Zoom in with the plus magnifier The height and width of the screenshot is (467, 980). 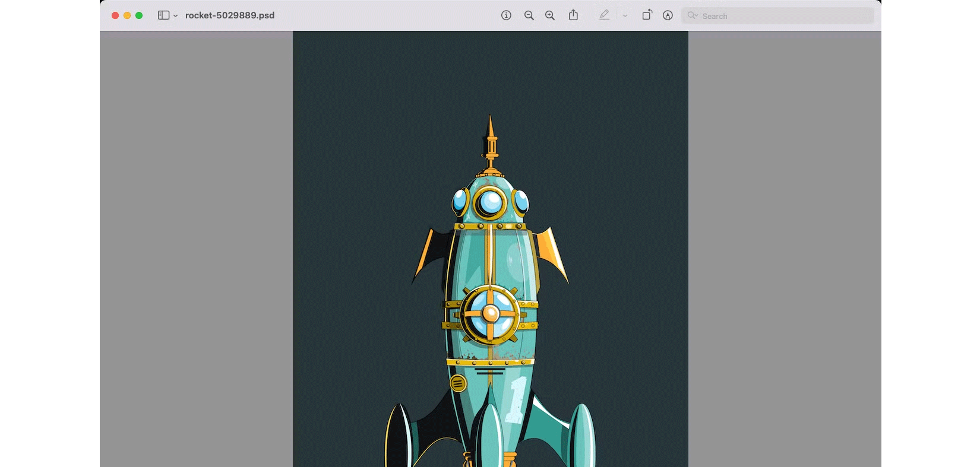550,15
